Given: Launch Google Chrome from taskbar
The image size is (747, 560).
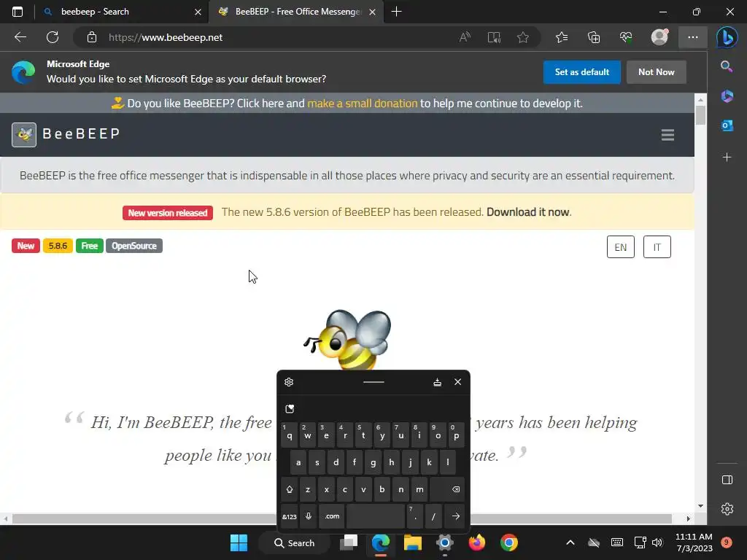Looking at the screenshot, I should click(508, 542).
